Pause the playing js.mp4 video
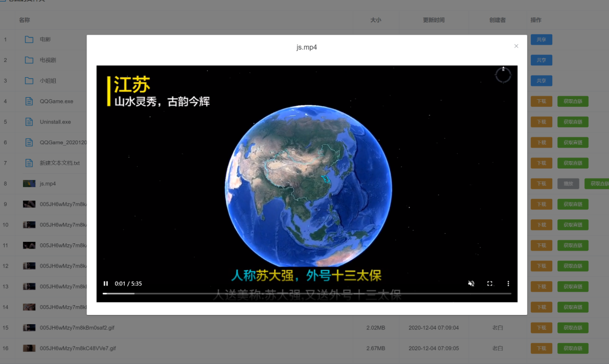The width and height of the screenshot is (609, 364). (105, 283)
